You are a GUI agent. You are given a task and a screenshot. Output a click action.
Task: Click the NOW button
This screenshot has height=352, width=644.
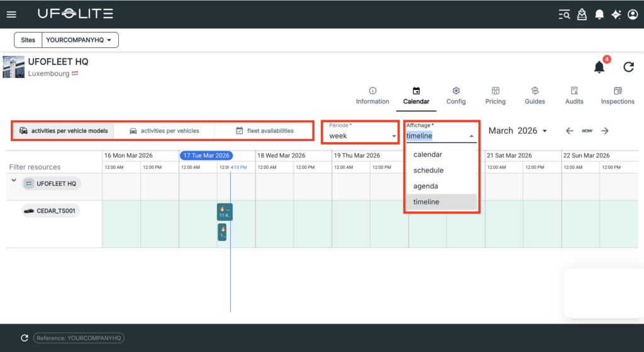tap(587, 131)
